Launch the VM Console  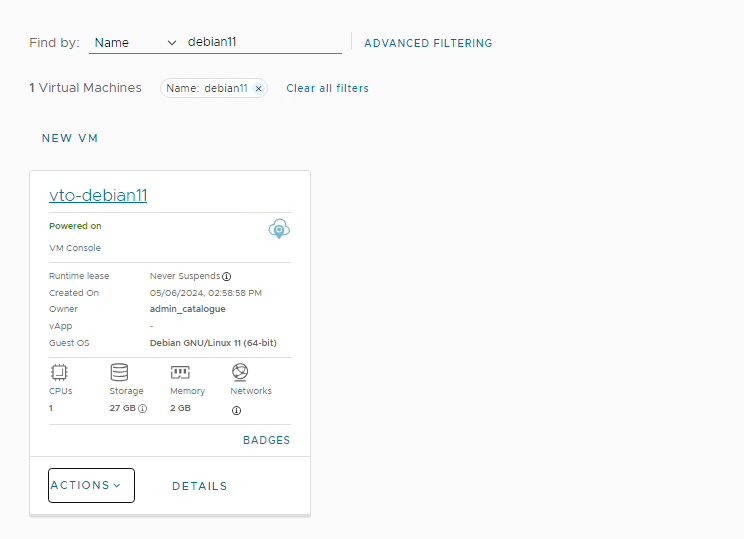click(x=75, y=248)
